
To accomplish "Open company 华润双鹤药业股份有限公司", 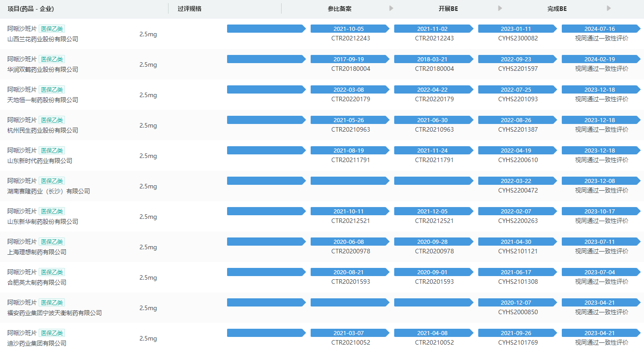I will [43, 69].
